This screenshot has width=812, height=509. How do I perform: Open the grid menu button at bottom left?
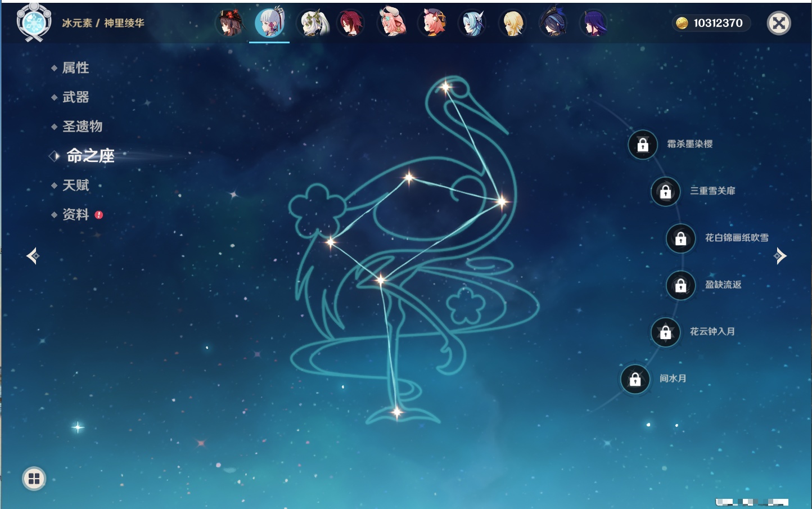pyautogui.click(x=34, y=479)
